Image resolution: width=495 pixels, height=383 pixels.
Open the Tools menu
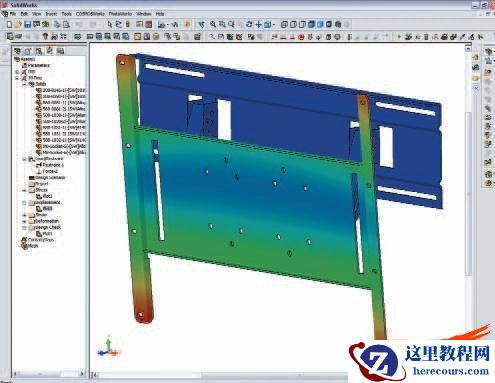tap(66, 14)
